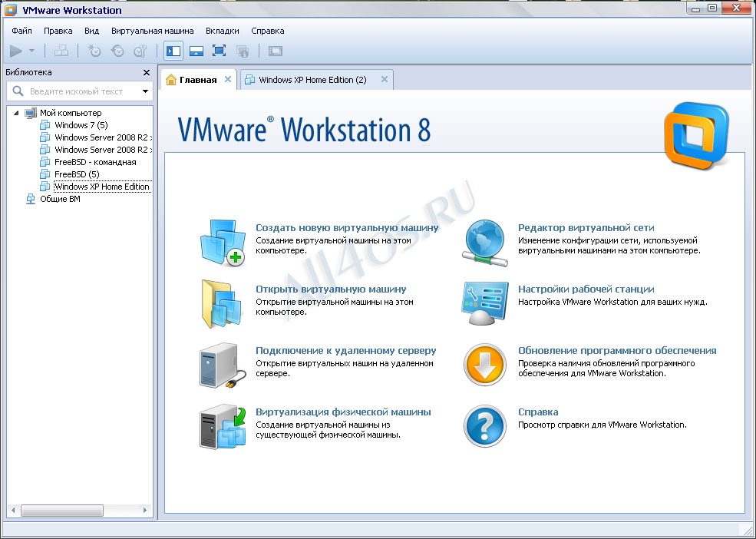Click the VMware Workstation title bar icon
The width and height of the screenshot is (756, 539).
coord(10,9)
